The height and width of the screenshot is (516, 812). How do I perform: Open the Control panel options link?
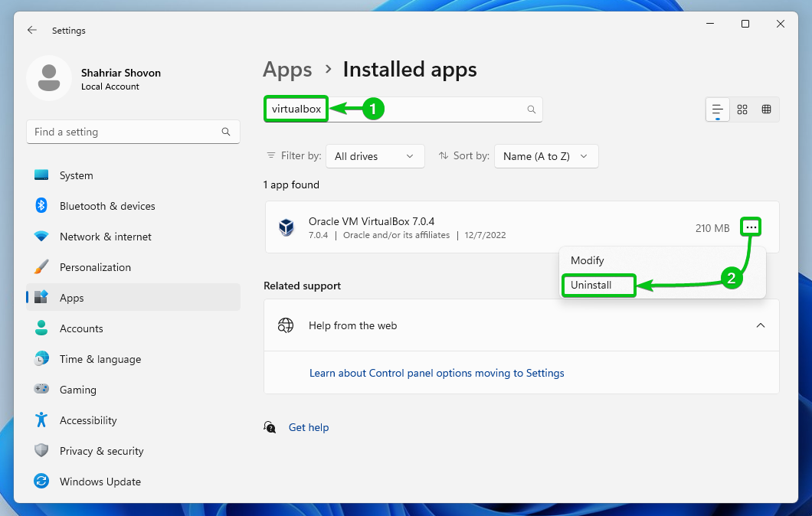[x=435, y=373]
